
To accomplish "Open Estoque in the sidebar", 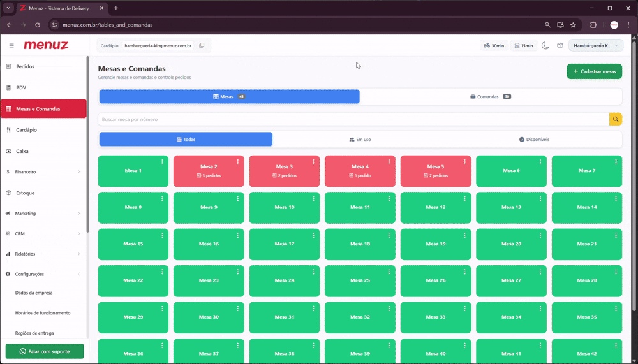I will [43, 193].
